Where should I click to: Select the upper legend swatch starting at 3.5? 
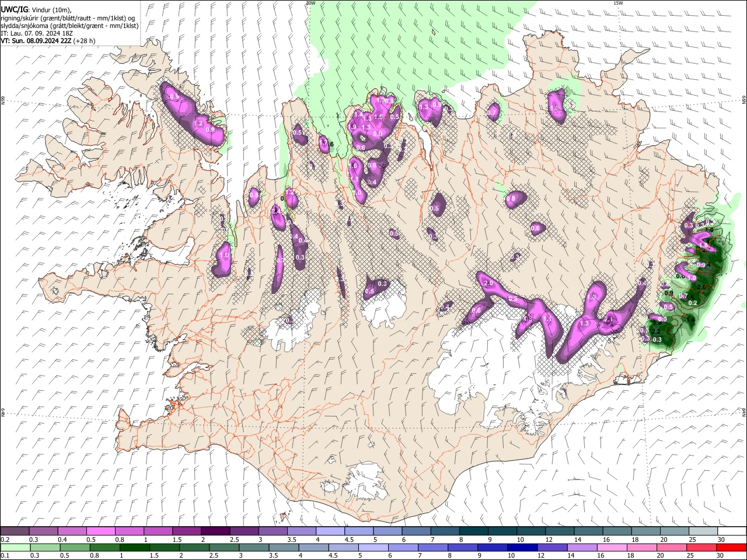pyautogui.click(x=301, y=531)
